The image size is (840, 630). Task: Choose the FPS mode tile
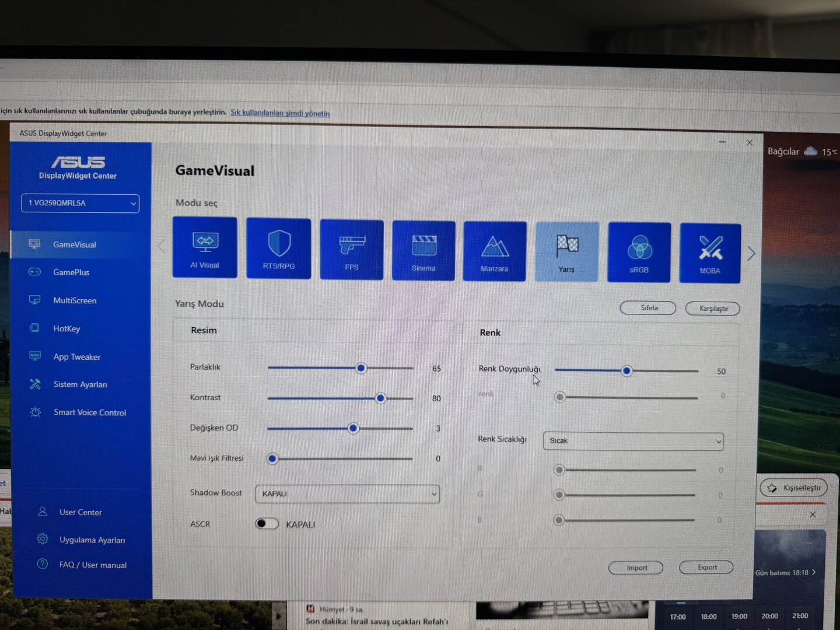coord(352,250)
